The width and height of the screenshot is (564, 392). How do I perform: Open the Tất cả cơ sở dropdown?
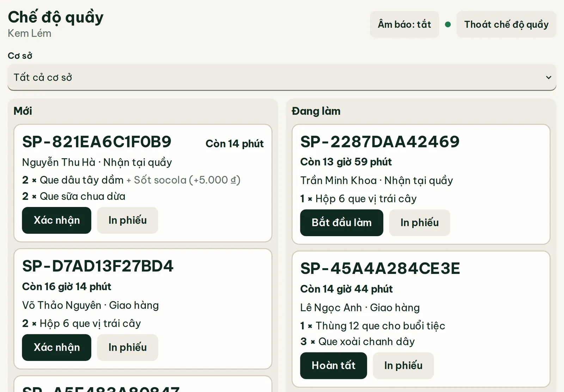[282, 78]
